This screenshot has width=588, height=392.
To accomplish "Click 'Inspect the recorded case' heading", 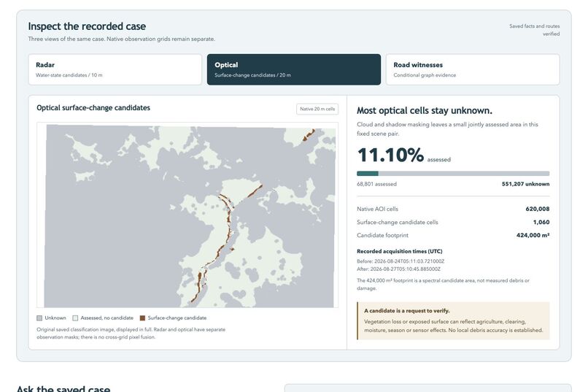I will (87, 26).
